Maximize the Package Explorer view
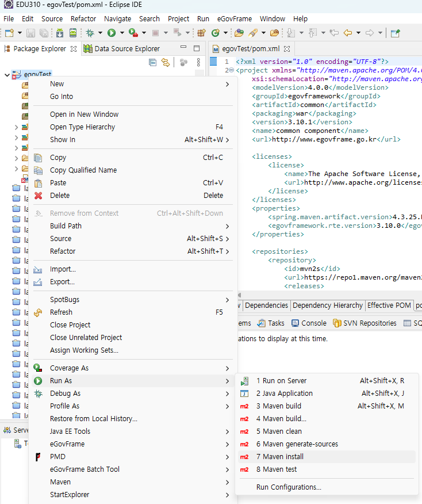Viewport: 422px width, 504px height. coord(197,48)
